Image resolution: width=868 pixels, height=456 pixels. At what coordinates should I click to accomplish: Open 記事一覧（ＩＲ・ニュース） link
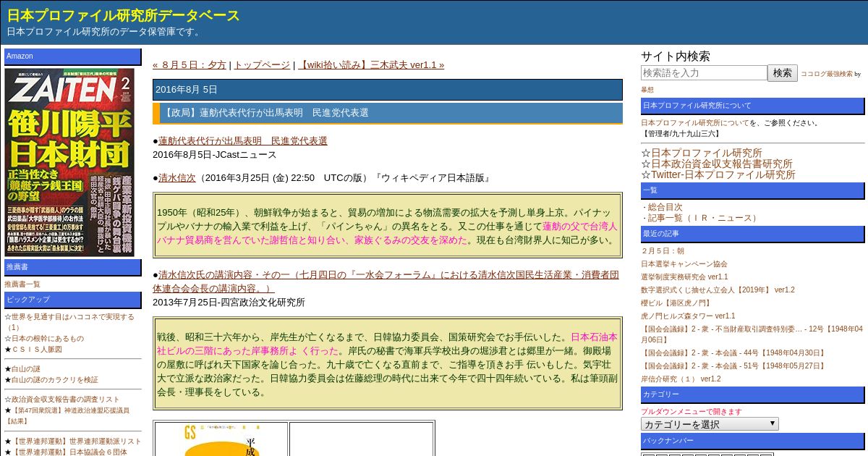[704, 218]
